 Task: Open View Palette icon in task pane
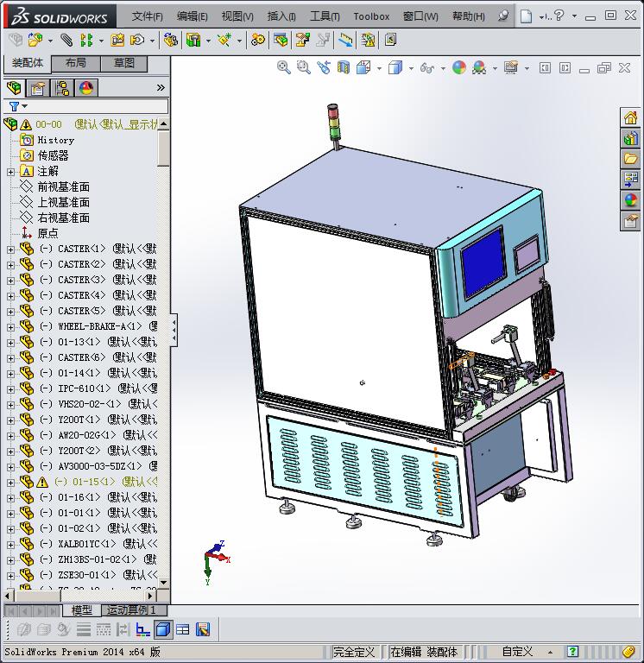(x=630, y=180)
